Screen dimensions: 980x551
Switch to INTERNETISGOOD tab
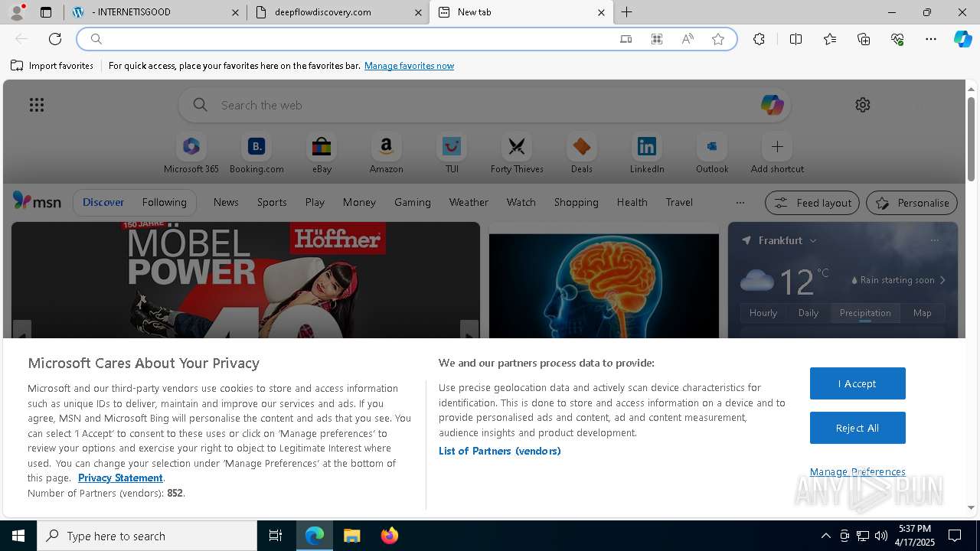[155, 12]
